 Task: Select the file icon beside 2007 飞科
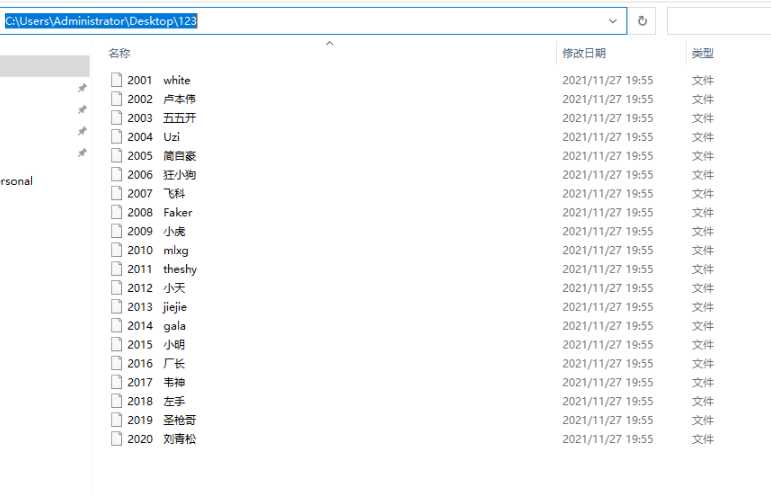117,193
